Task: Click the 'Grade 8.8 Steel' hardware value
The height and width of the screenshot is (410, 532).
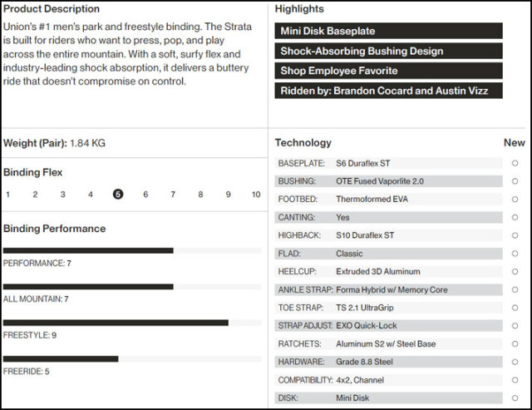Action: (364, 362)
